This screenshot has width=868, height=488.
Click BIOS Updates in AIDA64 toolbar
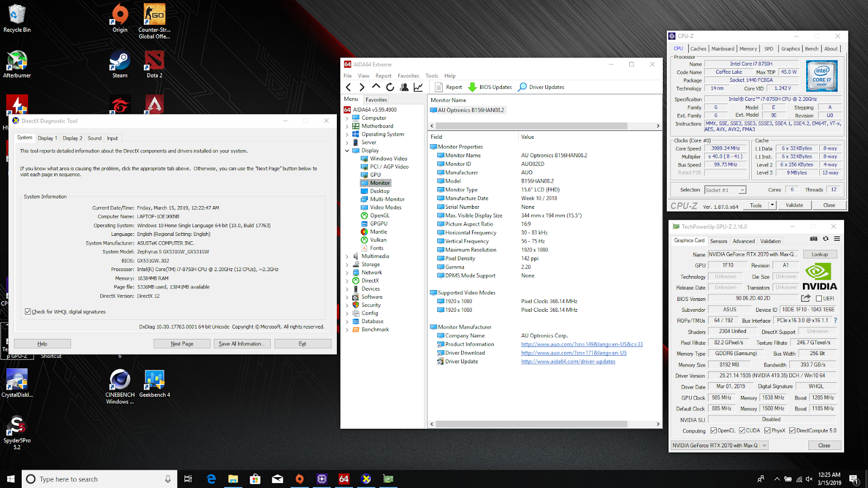(x=490, y=87)
